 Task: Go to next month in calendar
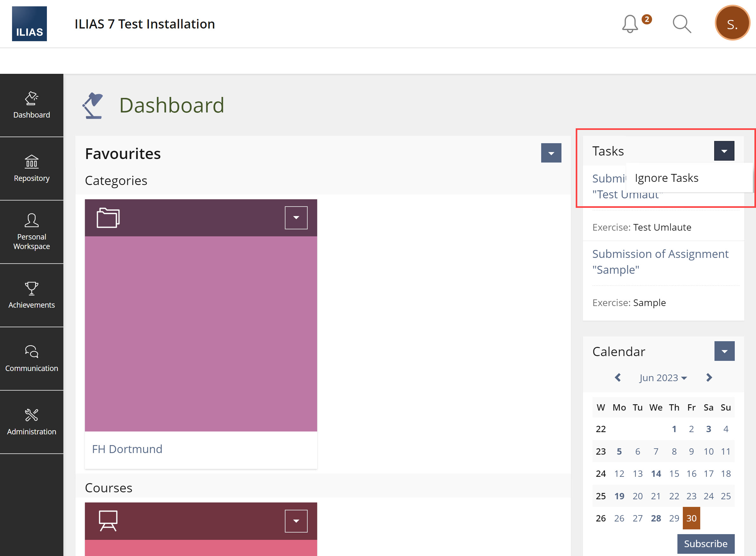pos(709,378)
